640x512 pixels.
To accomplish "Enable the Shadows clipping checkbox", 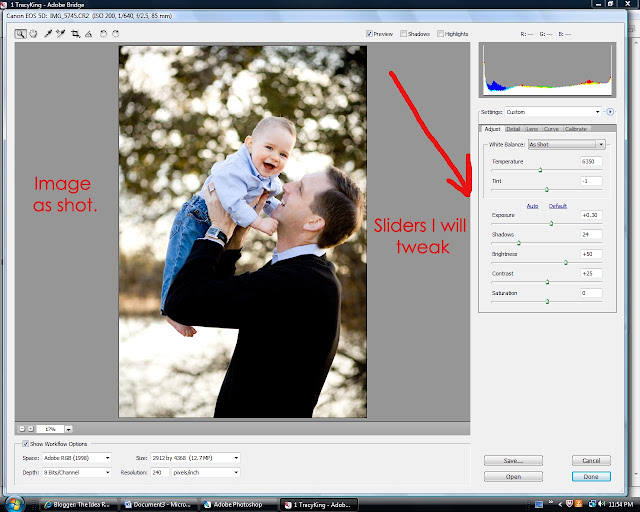I will (403, 34).
